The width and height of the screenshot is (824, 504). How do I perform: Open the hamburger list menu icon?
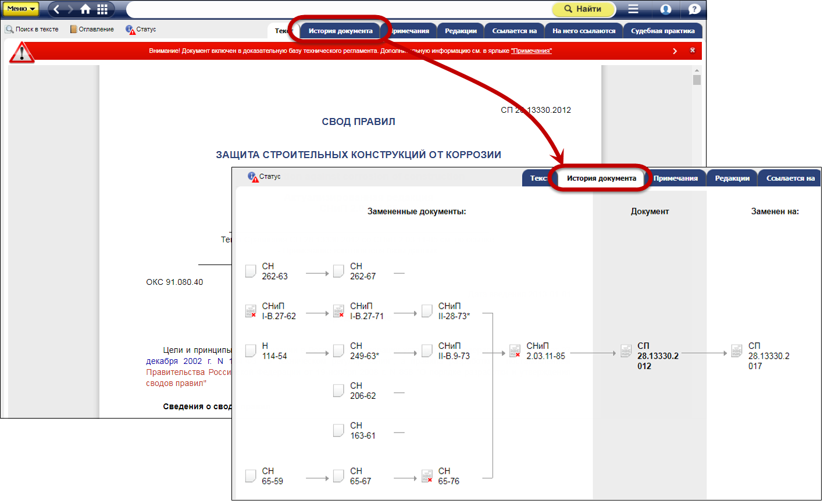(633, 9)
